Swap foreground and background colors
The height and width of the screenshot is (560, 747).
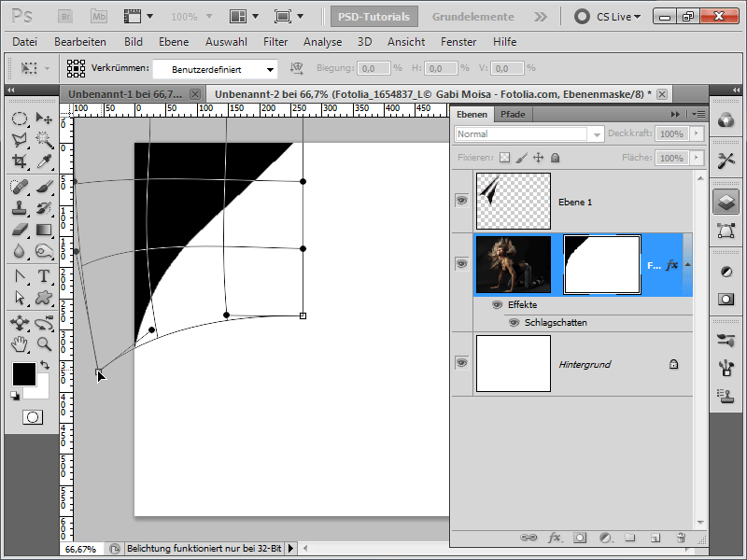[45, 365]
